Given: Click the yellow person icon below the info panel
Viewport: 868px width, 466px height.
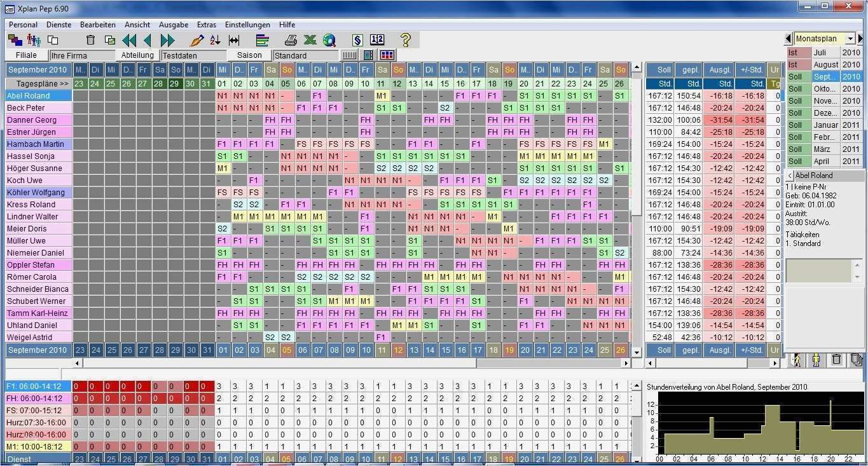Looking at the screenshot, I should pos(816,360).
